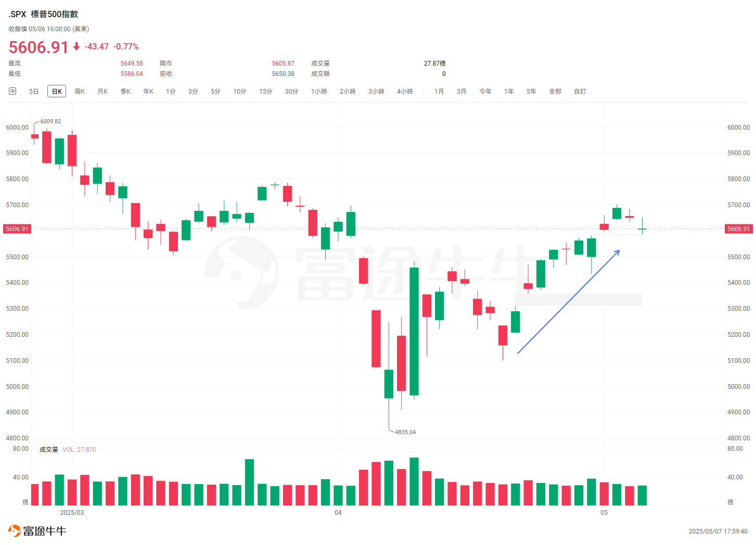
Task: Select the 日K daily candlestick tab
Action: tap(57, 92)
